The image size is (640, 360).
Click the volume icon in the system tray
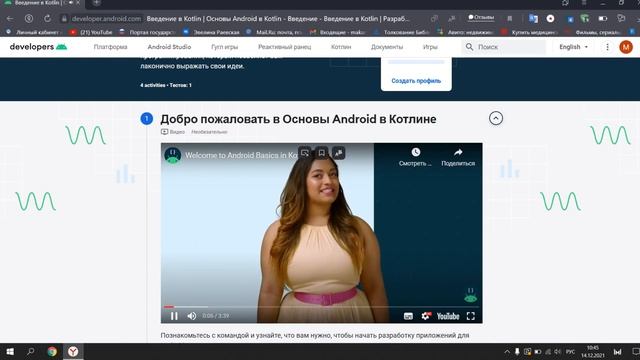[557, 351]
